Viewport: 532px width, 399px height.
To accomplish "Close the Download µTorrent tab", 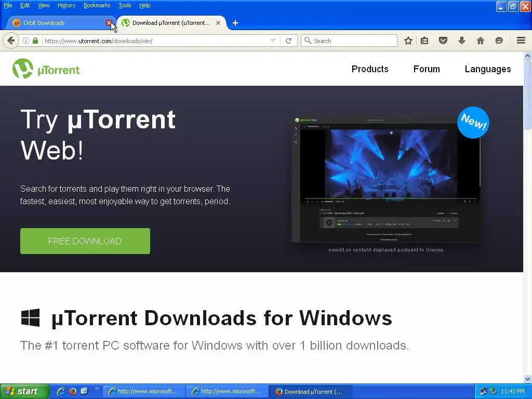I will point(218,23).
